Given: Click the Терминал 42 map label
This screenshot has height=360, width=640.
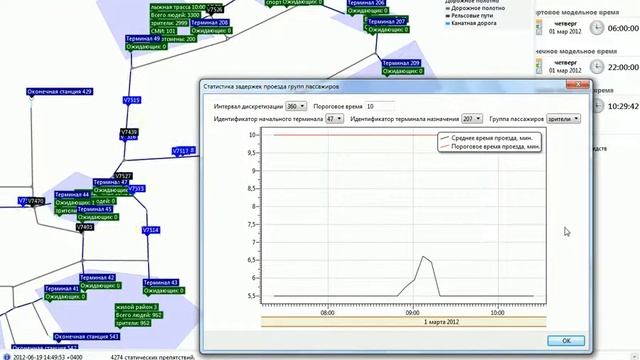Looking at the screenshot, I should 97,278.
